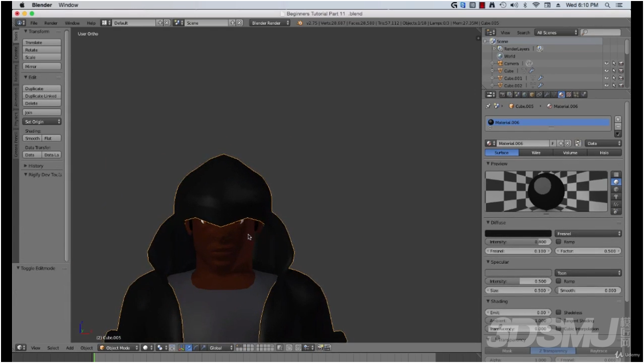644x363 pixels.
Task: Open the World properties tab icon
Action: (x=525, y=94)
